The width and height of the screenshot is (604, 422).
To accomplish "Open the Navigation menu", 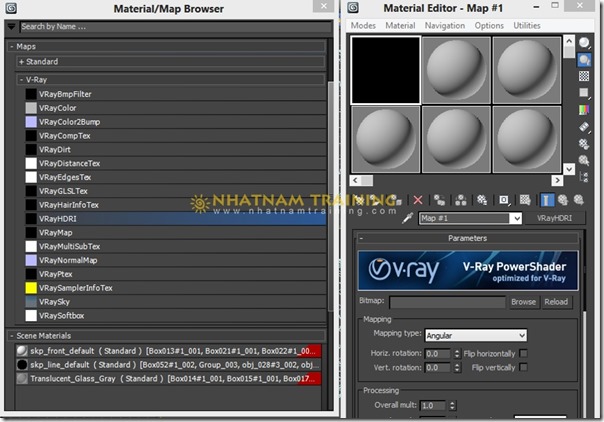I will 445,25.
